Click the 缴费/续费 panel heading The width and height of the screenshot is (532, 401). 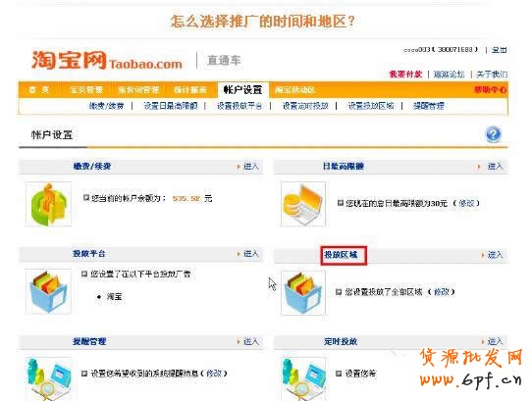(x=92, y=166)
